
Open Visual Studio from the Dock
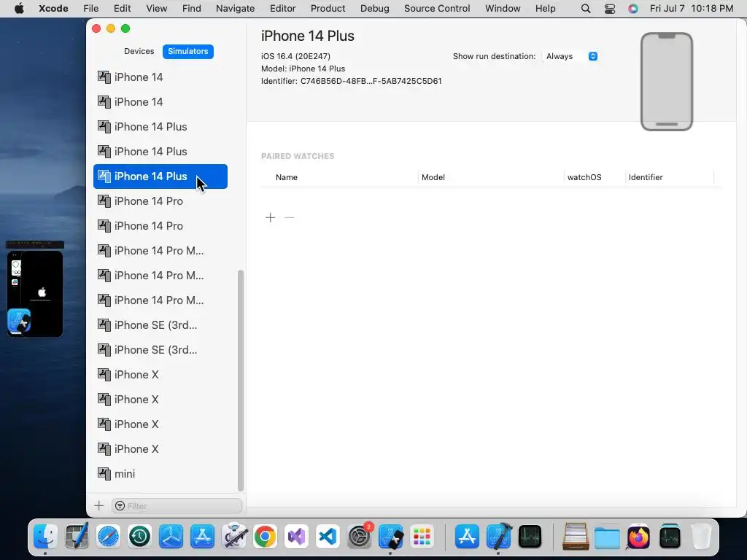296,537
